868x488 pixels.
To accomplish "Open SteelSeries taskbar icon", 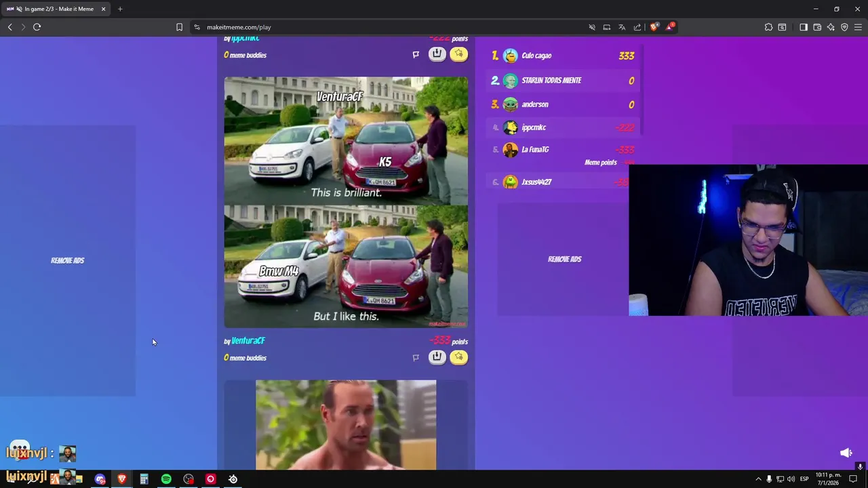I will point(233,479).
